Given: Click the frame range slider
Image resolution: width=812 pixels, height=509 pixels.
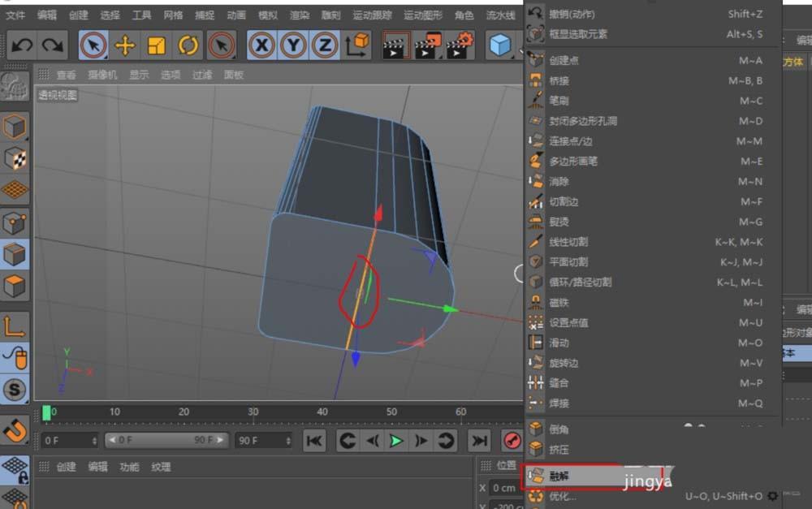Looking at the screenshot, I should (x=166, y=441).
